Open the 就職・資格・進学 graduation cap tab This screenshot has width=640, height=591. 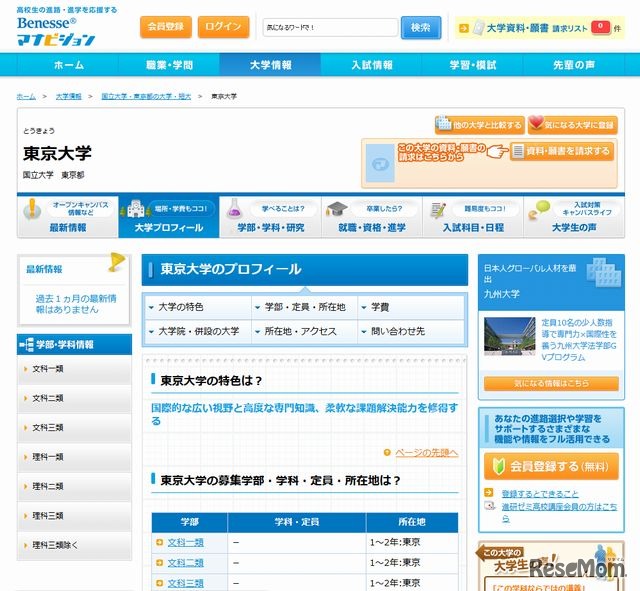(371, 217)
